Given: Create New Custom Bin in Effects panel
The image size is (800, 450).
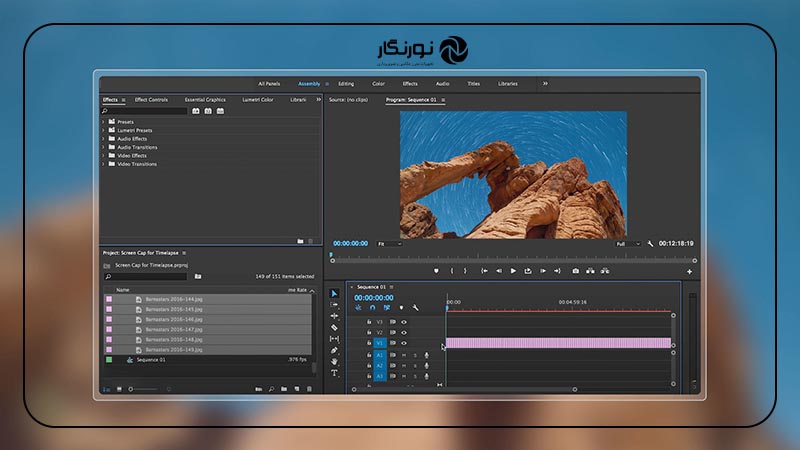Looking at the screenshot, I should point(301,241).
